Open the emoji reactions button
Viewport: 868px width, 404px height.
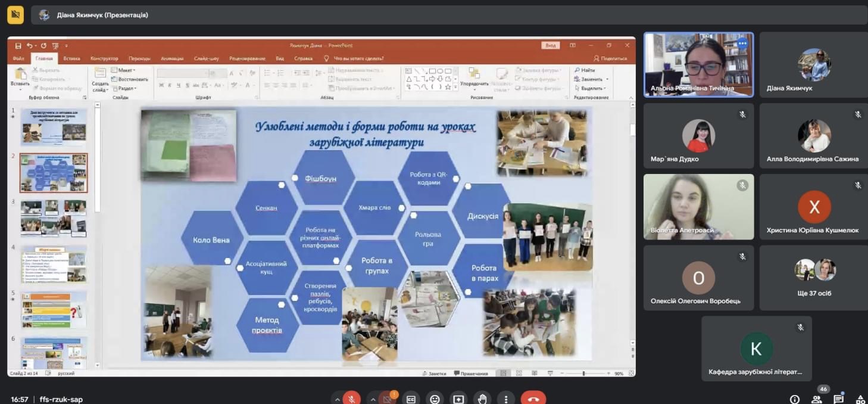coord(435,399)
